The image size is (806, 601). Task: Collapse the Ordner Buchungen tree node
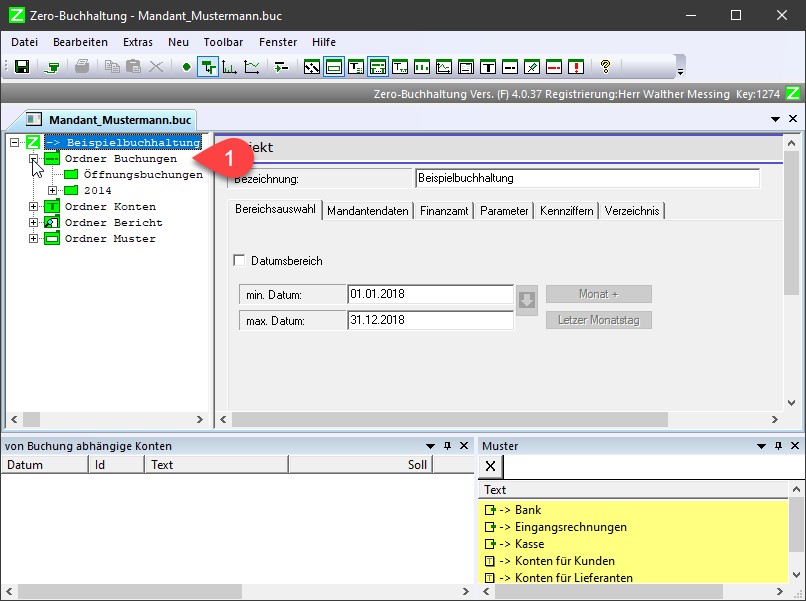(33, 159)
